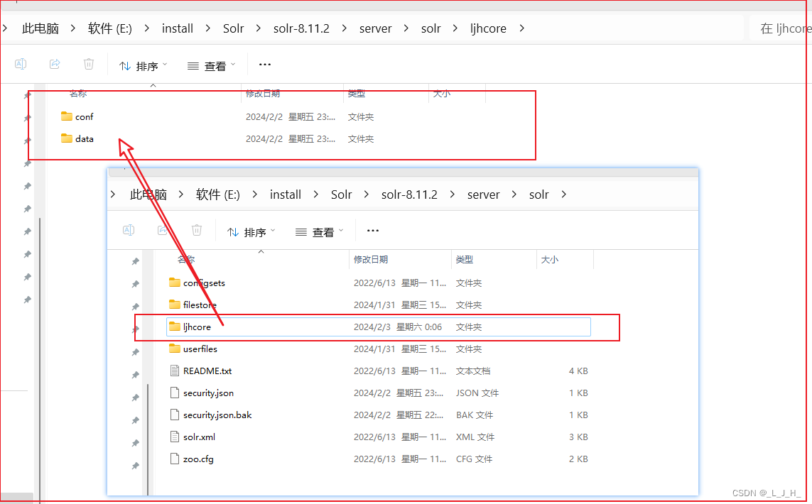Click Solr breadcrumb in back window

pyautogui.click(x=234, y=28)
